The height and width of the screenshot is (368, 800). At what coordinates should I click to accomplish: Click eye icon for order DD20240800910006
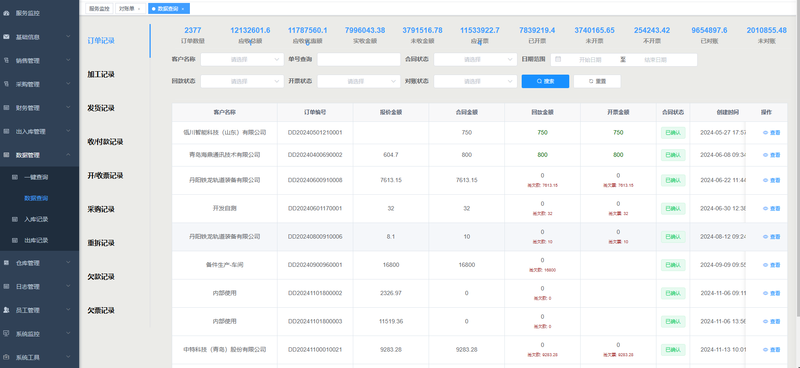pos(765,237)
